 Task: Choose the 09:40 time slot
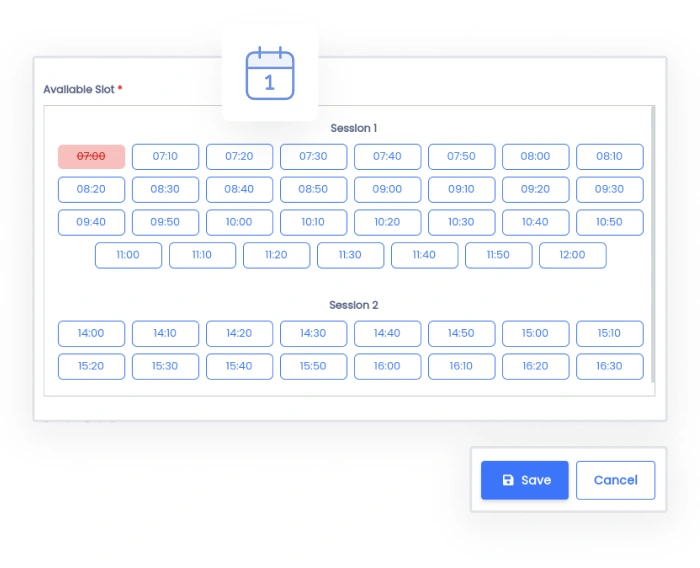point(91,222)
